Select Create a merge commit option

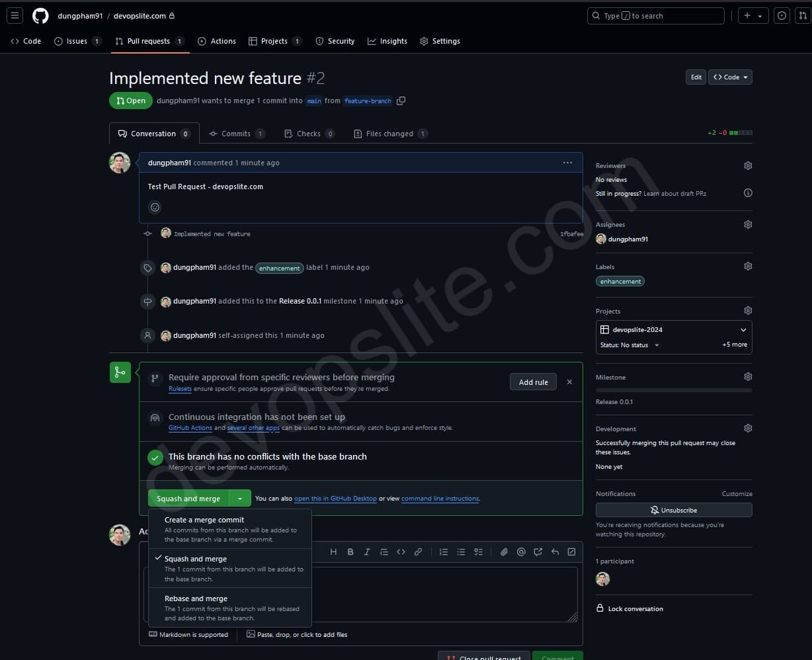pyautogui.click(x=230, y=529)
